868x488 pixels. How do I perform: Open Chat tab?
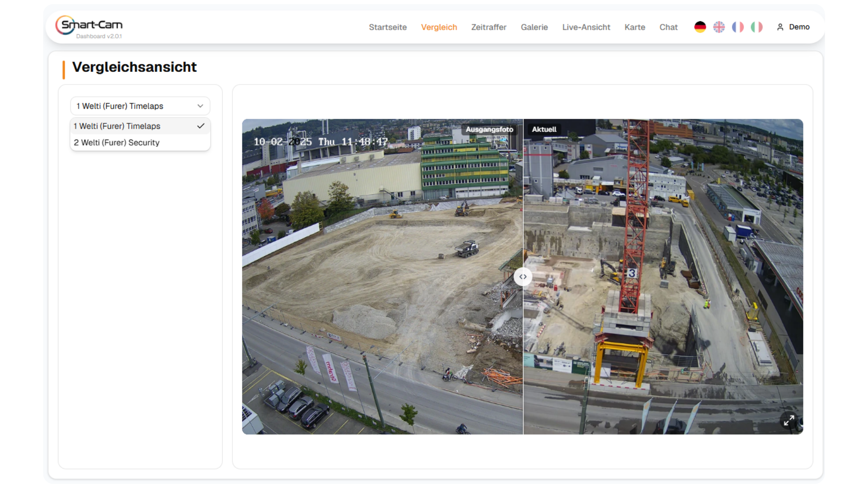point(669,27)
